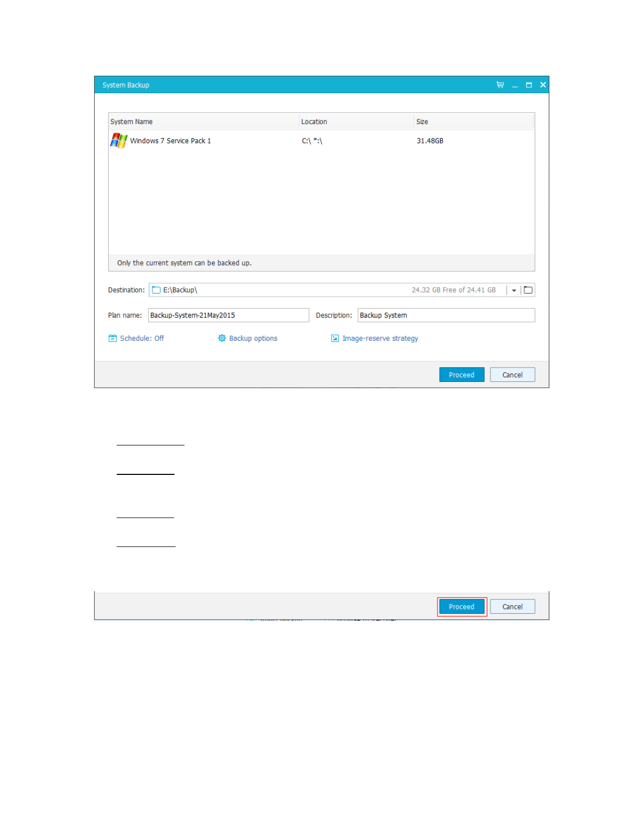This screenshot has height=832, width=644.
Task: Click the Description field containing Backup System
Action: (446, 315)
